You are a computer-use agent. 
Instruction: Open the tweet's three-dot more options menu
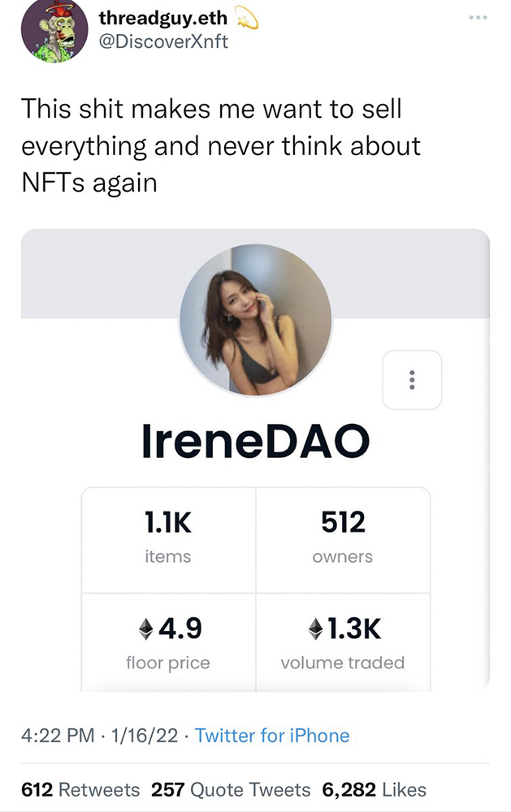pos(480,17)
